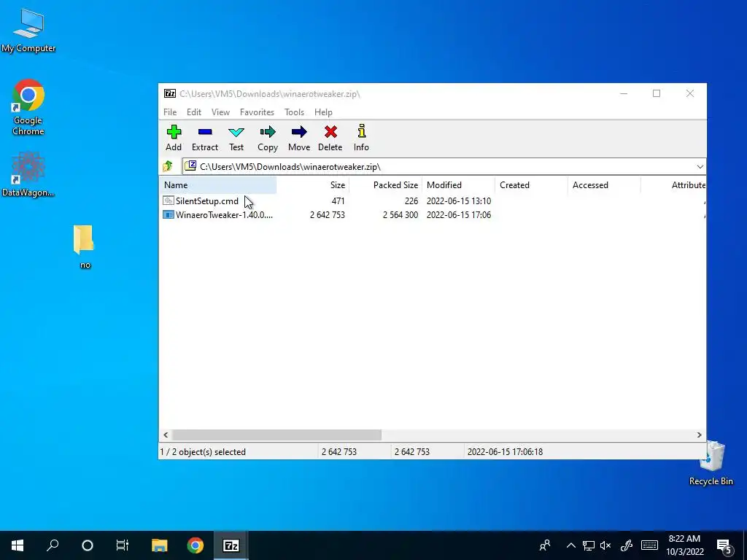Open the Favorites menu
This screenshot has width=747, height=560.
pos(257,112)
